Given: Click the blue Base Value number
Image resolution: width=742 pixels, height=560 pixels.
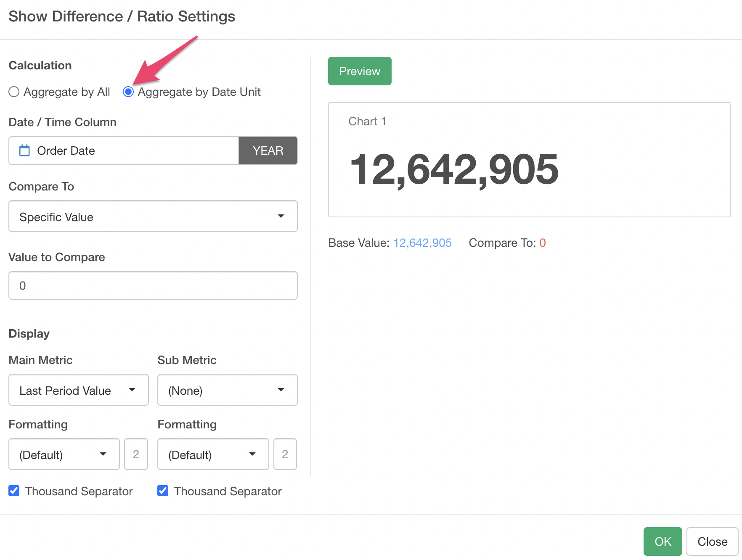Looking at the screenshot, I should (x=422, y=243).
